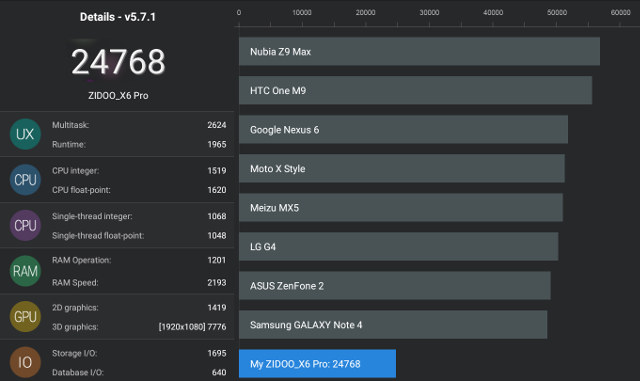640x381 pixels.
Task: Click the olive GPU category icon
Action: pos(25,316)
